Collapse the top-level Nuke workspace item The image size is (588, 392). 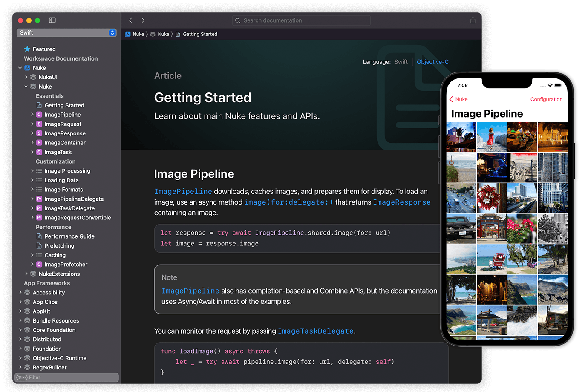pyautogui.click(x=20, y=68)
